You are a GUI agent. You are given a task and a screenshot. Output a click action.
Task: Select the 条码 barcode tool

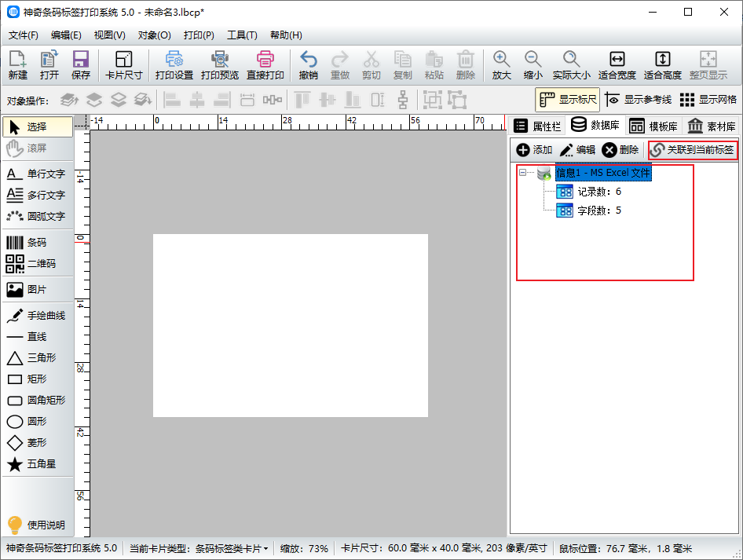click(37, 243)
